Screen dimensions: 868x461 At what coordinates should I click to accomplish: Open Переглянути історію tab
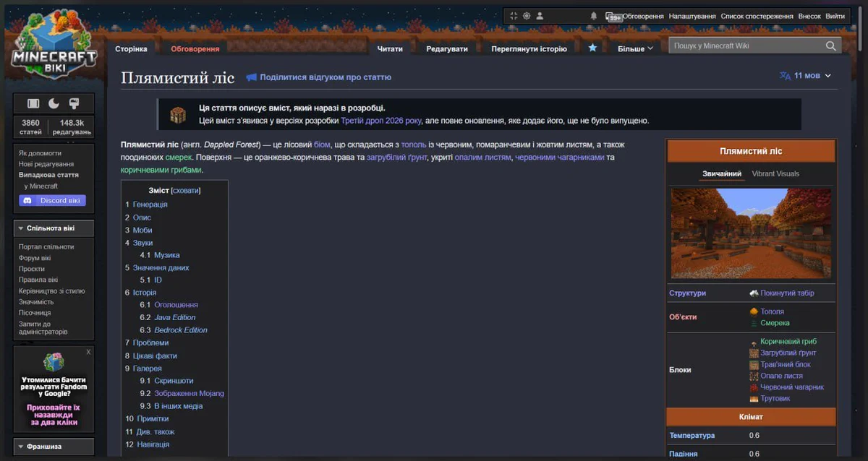tap(529, 48)
